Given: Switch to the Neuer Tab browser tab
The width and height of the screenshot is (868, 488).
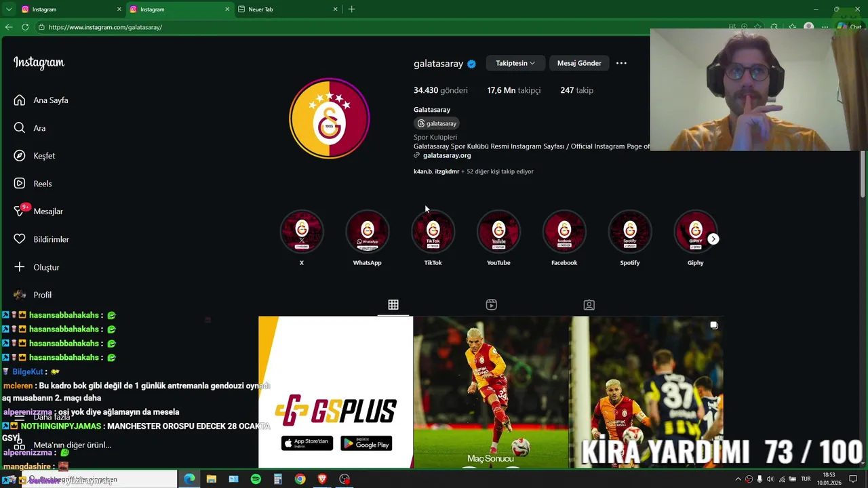Looking at the screenshot, I should pos(288,9).
